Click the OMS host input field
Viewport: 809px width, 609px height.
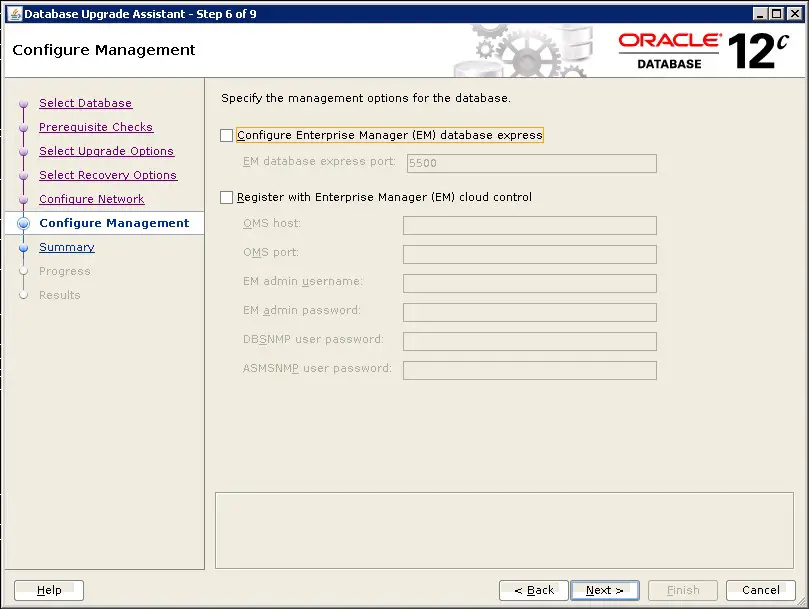[x=529, y=225]
